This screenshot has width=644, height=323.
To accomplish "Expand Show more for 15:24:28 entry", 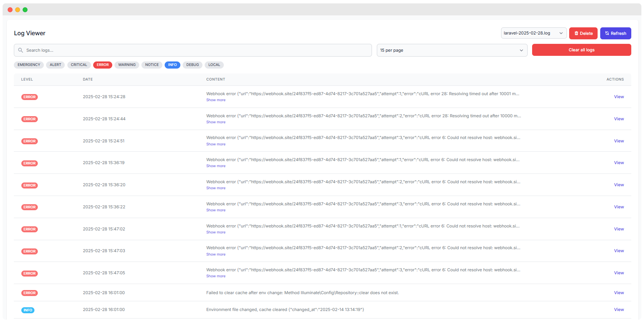I will tap(216, 100).
